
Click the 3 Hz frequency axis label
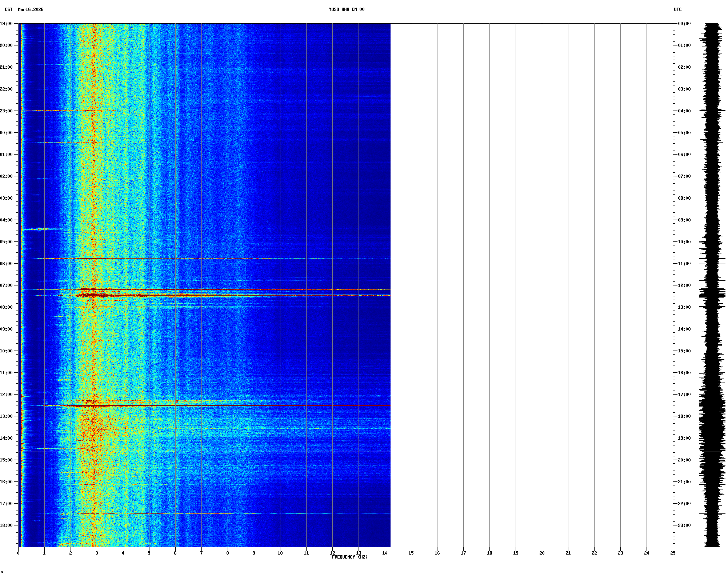click(x=97, y=553)
